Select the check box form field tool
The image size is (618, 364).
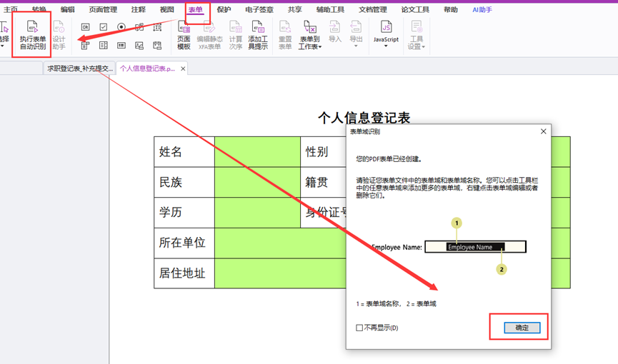(104, 27)
